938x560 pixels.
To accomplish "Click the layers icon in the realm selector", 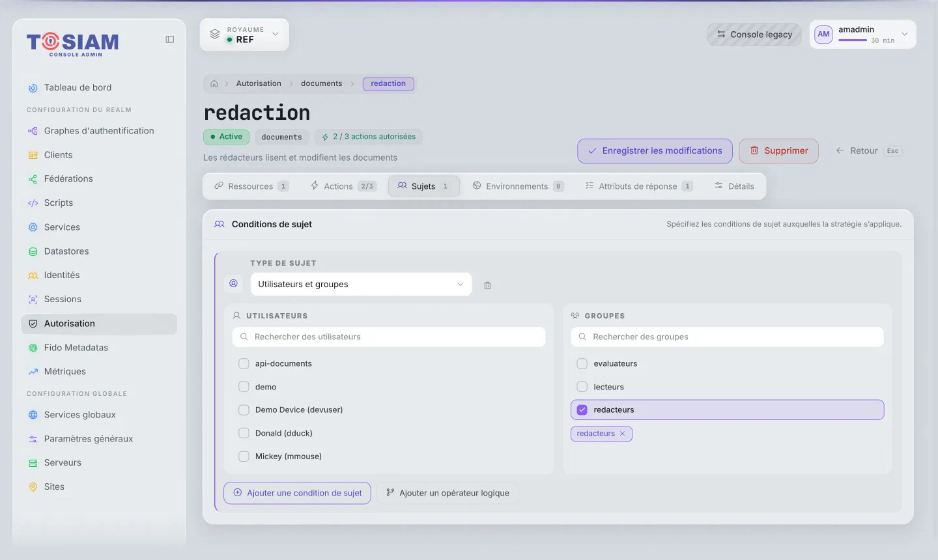I will point(214,35).
